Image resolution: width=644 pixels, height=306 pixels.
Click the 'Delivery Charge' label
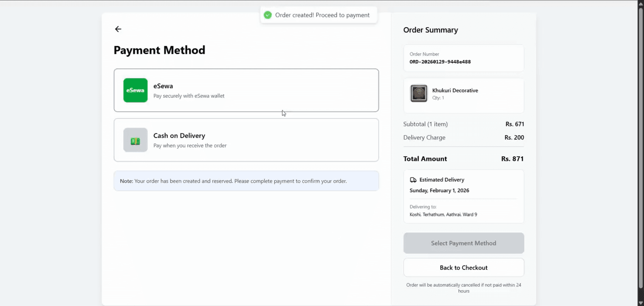pos(424,138)
